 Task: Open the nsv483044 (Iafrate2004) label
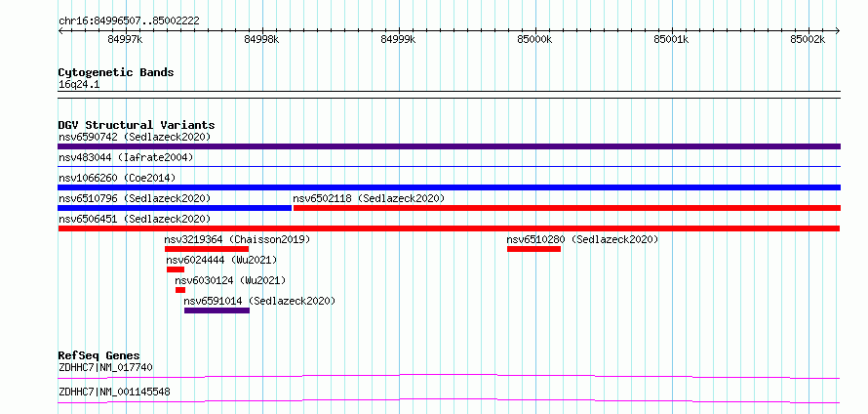(x=126, y=157)
